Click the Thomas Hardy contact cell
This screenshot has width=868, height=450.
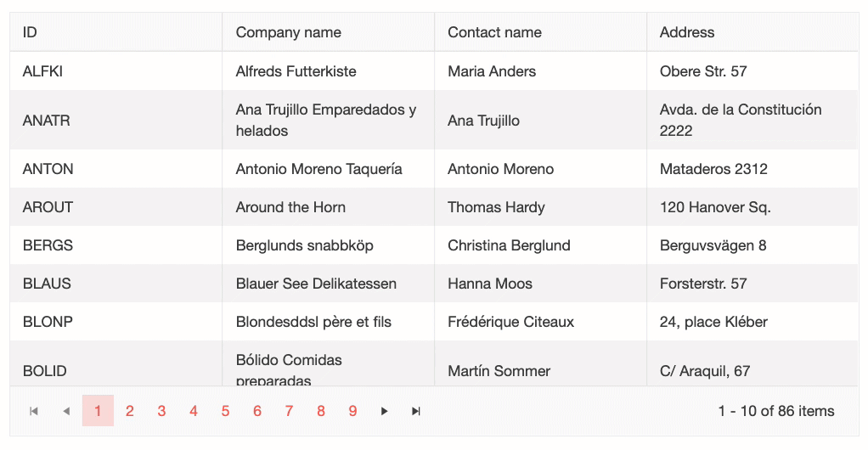click(x=496, y=207)
